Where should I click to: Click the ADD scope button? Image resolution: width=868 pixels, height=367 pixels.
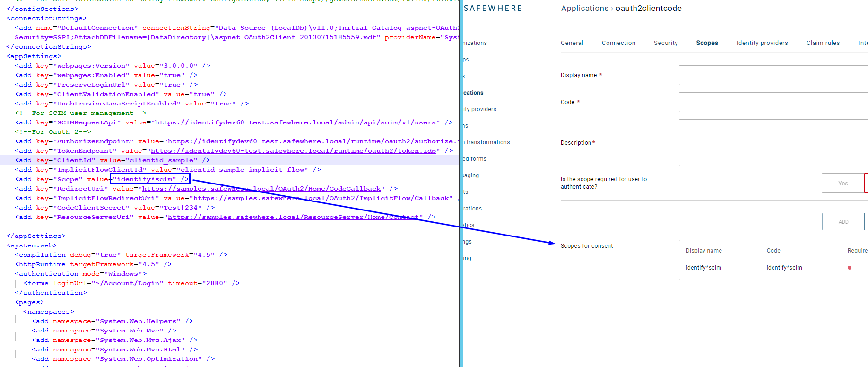click(x=843, y=222)
